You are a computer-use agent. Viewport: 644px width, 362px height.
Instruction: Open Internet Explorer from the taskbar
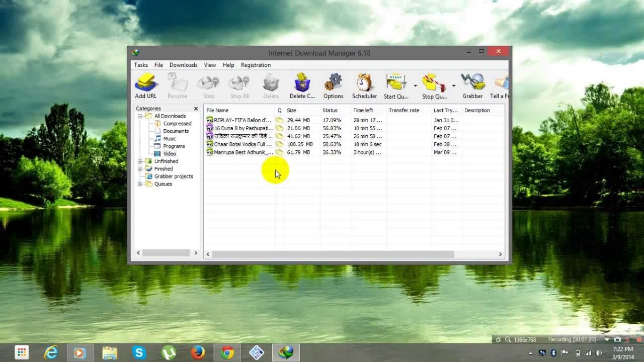click(x=51, y=352)
